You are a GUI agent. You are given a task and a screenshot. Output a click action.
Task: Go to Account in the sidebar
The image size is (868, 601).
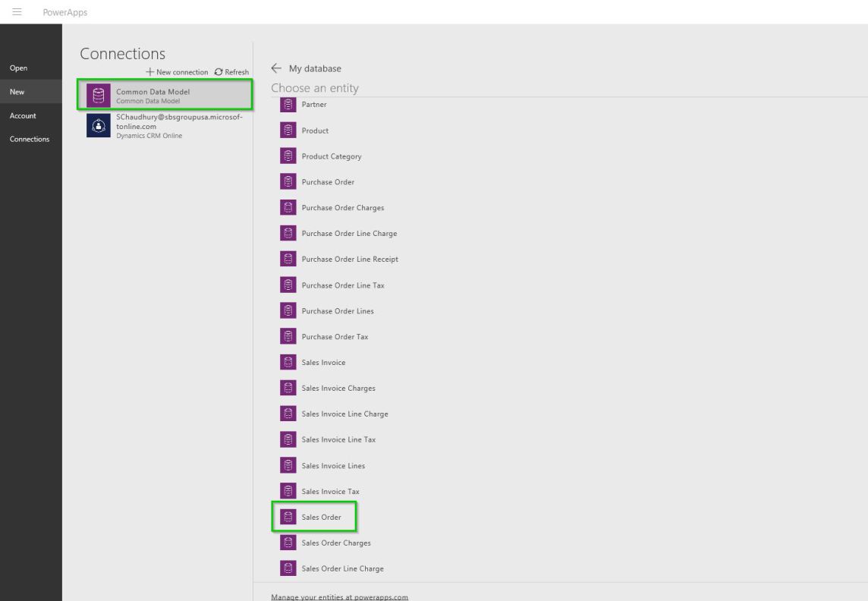pos(31,115)
